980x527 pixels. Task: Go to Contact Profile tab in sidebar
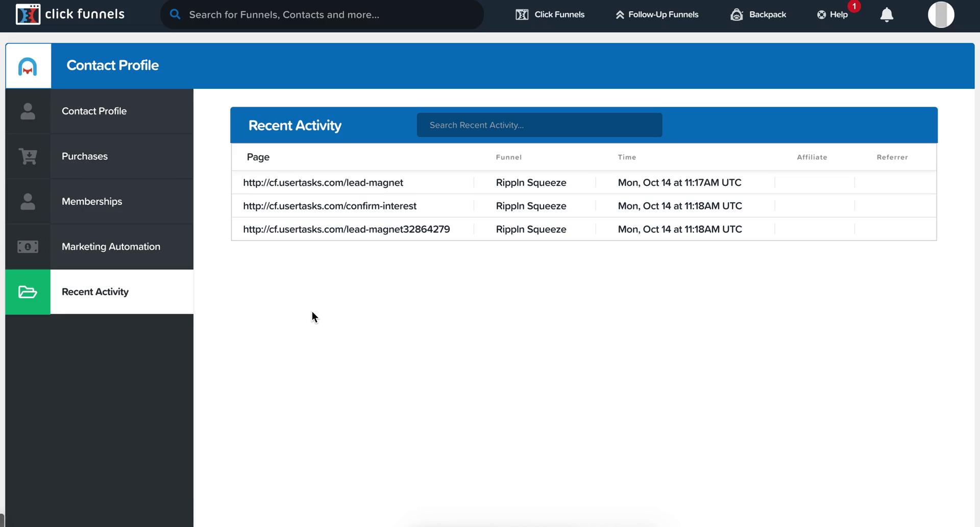coord(100,111)
